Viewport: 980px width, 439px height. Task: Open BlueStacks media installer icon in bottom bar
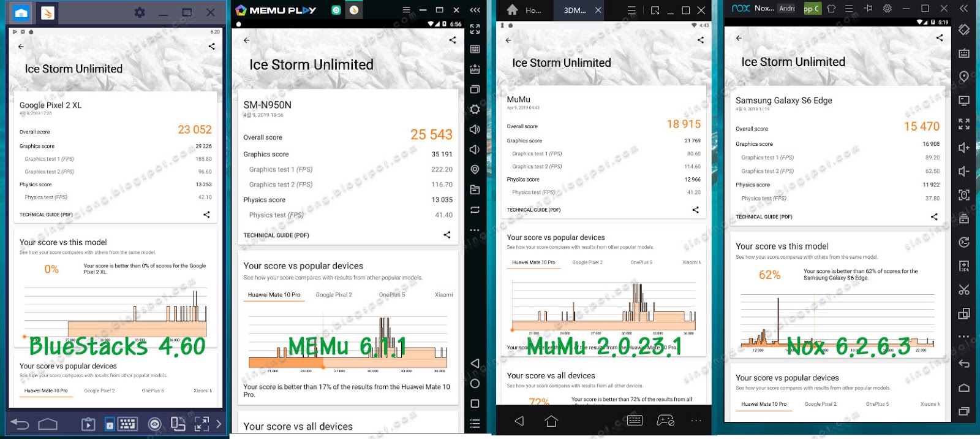point(88,424)
